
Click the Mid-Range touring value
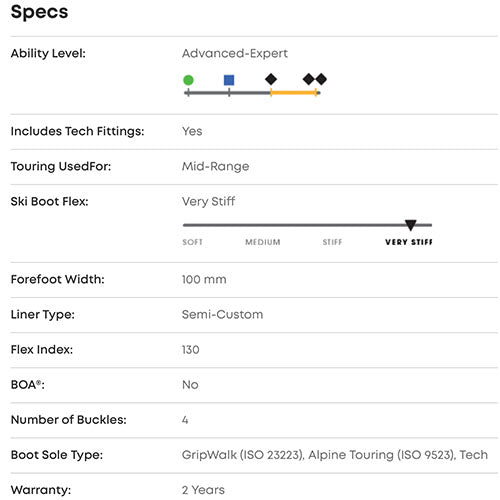[215, 166]
